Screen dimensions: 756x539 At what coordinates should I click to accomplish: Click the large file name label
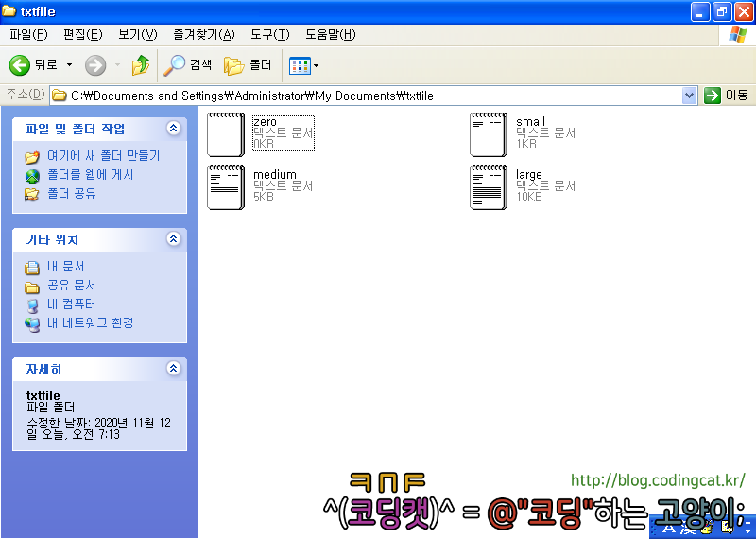pyautogui.click(x=529, y=175)
